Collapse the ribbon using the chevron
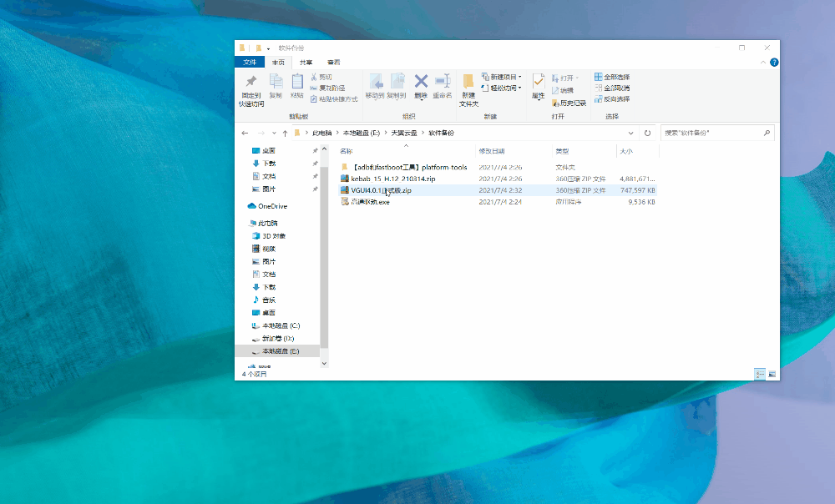 coord(763,63)
